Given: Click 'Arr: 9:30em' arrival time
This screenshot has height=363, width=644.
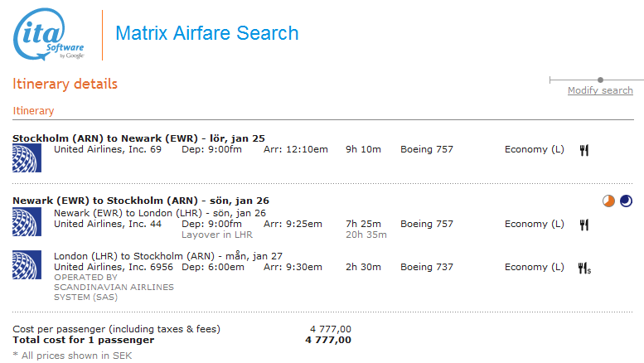Looking at the screenshot, I should pos(293,267).
